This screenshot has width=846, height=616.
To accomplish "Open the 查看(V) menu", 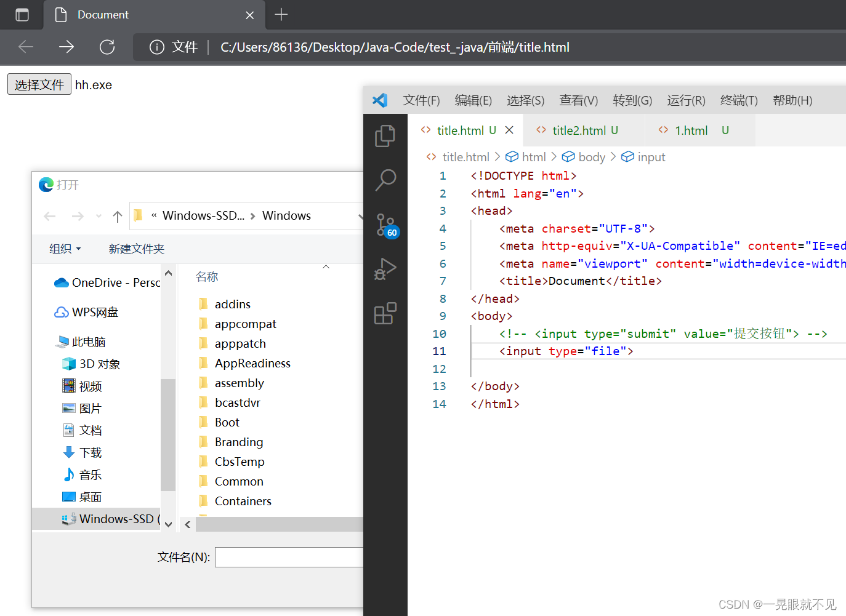I will point(579,100).
